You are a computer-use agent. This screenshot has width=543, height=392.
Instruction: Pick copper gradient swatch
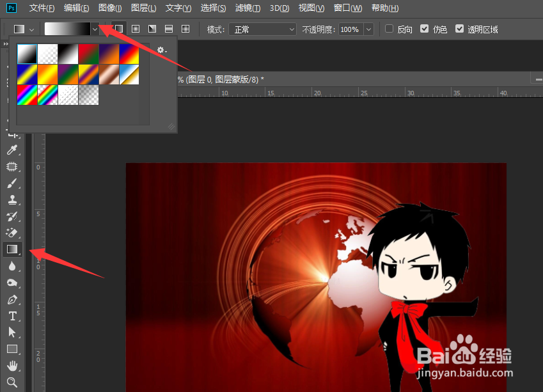click(109, 74)
